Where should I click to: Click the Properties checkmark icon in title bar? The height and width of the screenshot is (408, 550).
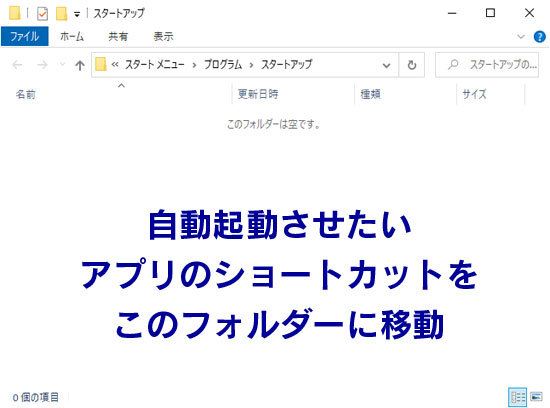pos(42,14)
